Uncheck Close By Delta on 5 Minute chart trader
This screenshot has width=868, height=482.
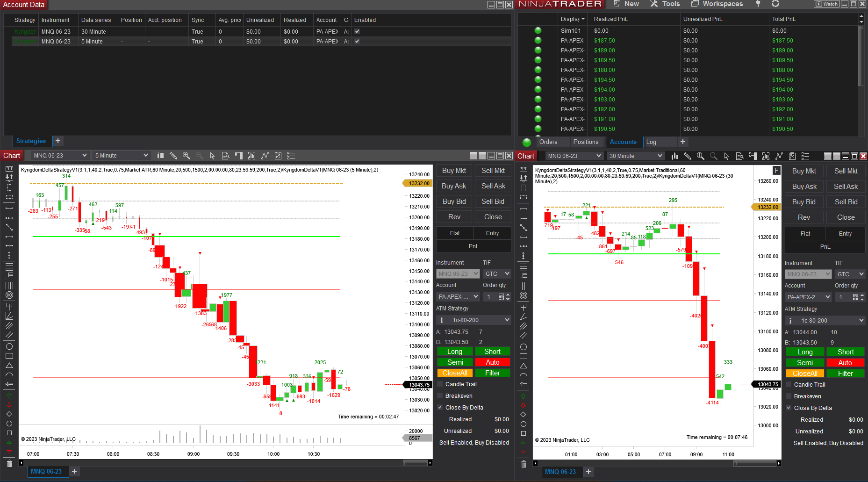coord(440,408)
